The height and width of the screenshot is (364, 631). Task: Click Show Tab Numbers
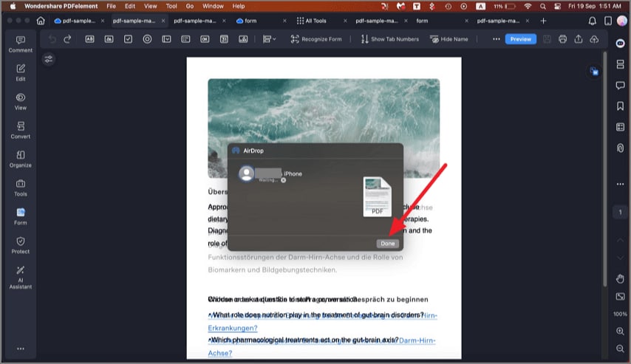click(x=390, y=39)
